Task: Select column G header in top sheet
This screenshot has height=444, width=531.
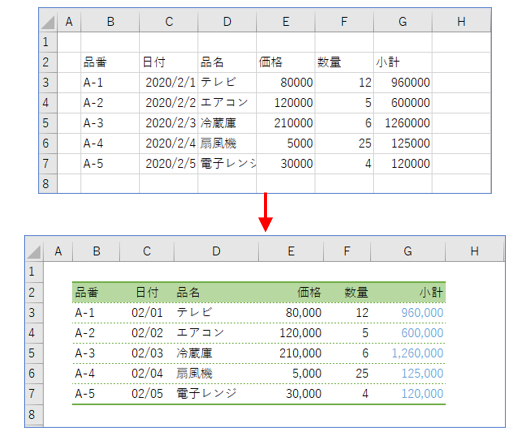Action: (403, 22)
